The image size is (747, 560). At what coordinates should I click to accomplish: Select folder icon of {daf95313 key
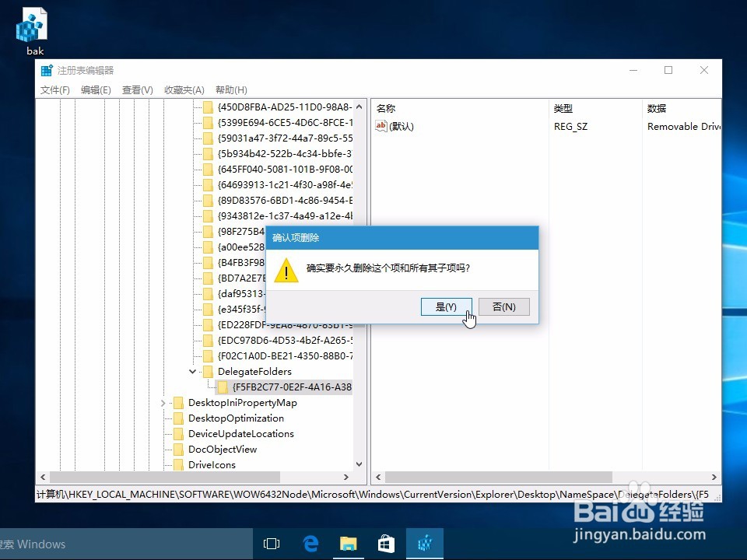(209, 294)
